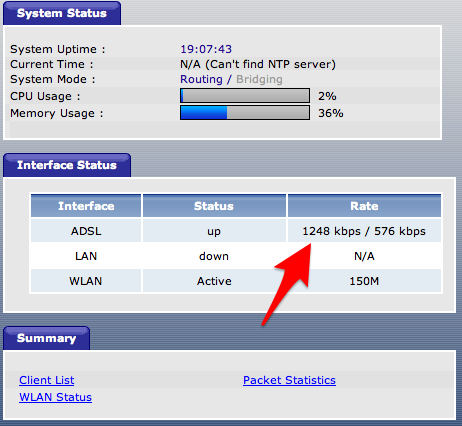Image resolution: width=462 pixels, height=426 pixels.
Task: Click the grayed Bridging mode text
Action: click(259, 79)
